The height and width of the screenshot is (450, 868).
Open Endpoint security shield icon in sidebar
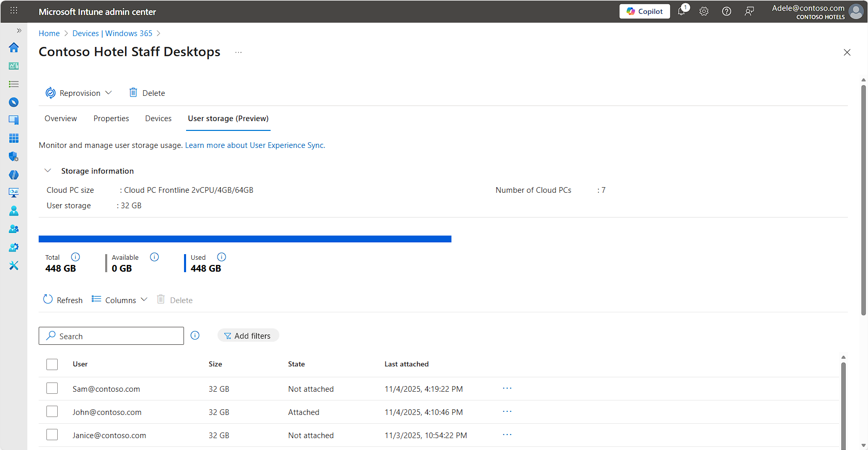tap(14, 157)
